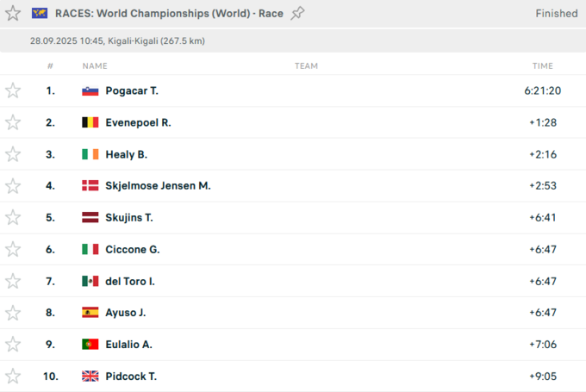Click the Latvia flag beside Skujins
Image resolution: width=586 pixels, height=392 pixels.
pyautogui.click(x=90, y=218)
